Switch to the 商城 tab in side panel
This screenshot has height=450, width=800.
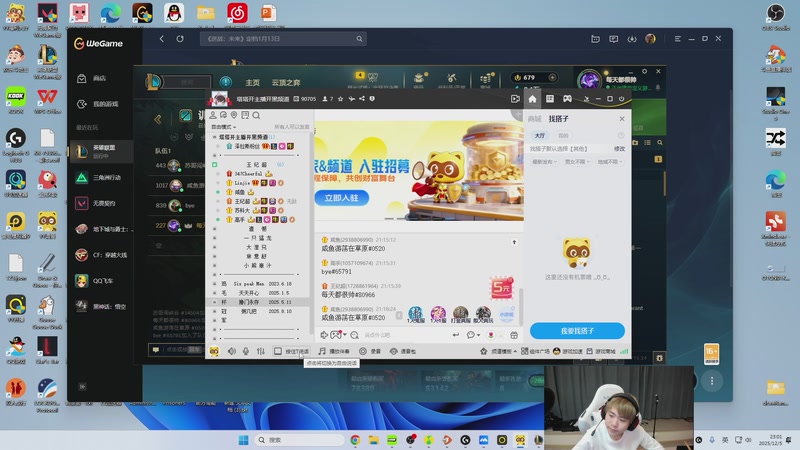[534, 118]
